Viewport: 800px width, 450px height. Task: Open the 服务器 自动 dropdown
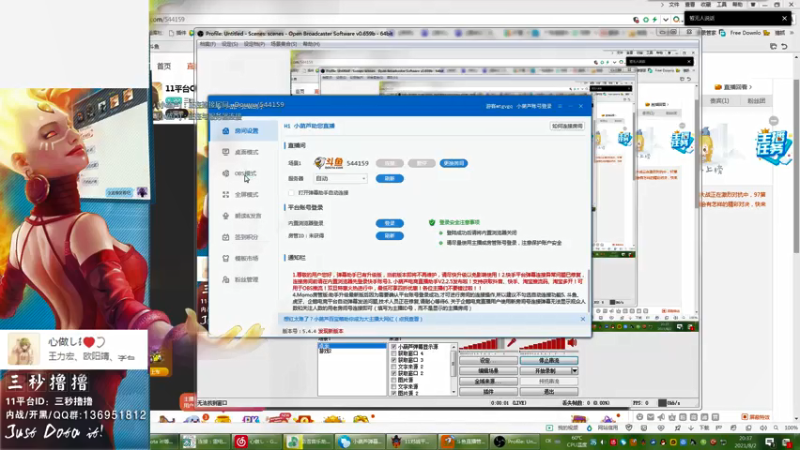(340, 179)
